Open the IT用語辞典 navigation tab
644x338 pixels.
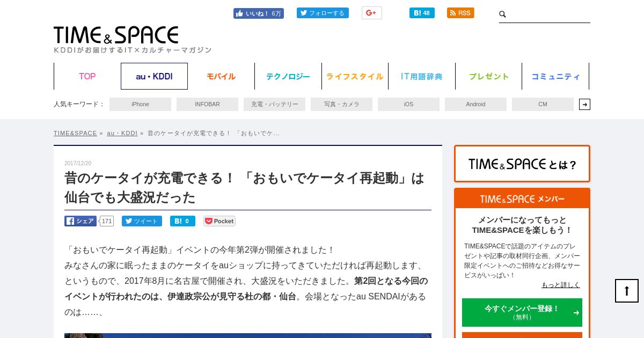coord(422,76)
